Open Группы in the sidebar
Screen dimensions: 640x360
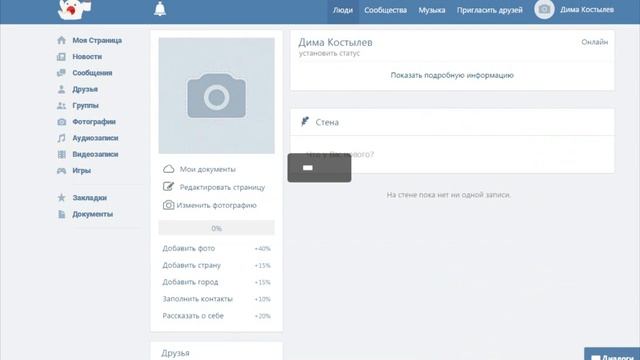click(85, 106)
